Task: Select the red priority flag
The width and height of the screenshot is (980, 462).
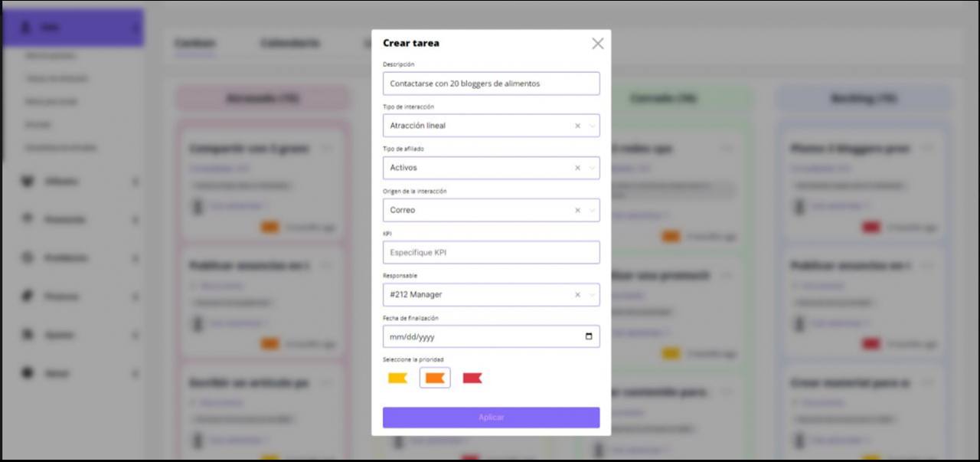Action: (472, 378)
